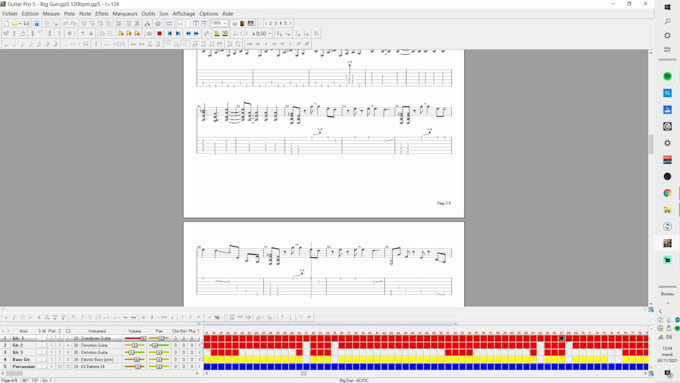The height and width of the screenshot is (383, 680).
Task: Click the Undo arrow icon
Action: pos(65,23)
